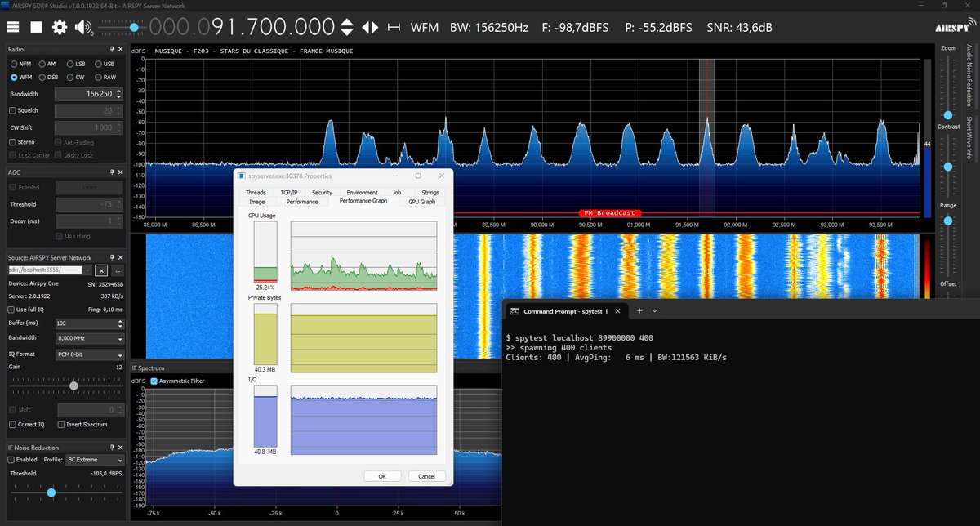Untick the Asymmetric Filter checkbox
Image resolution: width=980 pixels, height=526 pixels.
[x=154, y=381]
